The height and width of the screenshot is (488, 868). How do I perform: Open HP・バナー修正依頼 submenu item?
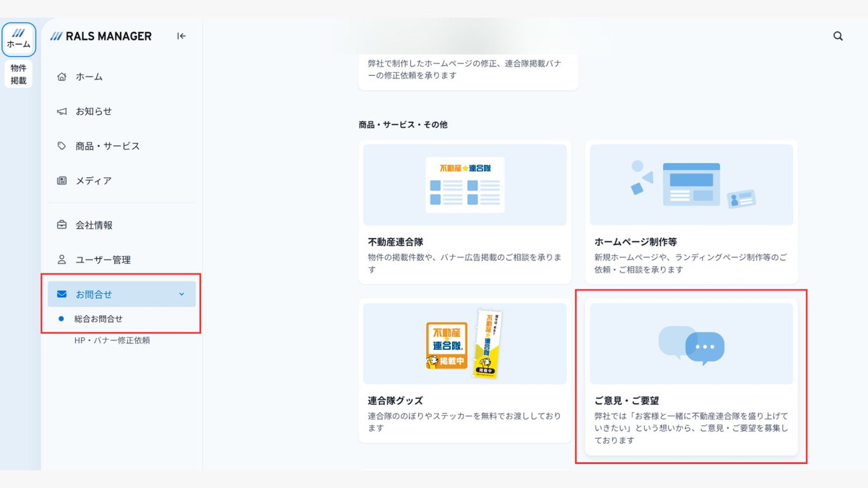[x=112, y=341]
